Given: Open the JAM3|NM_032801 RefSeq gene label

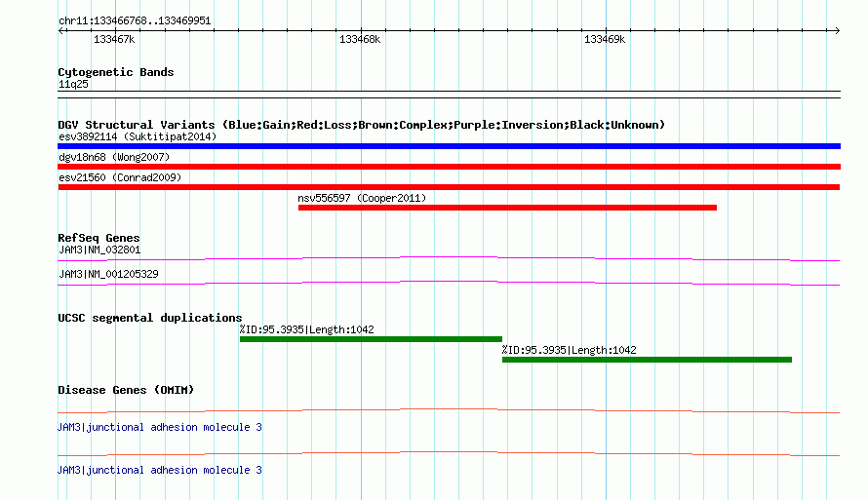Looking at the screenshot, I should (x=99, y=250).
